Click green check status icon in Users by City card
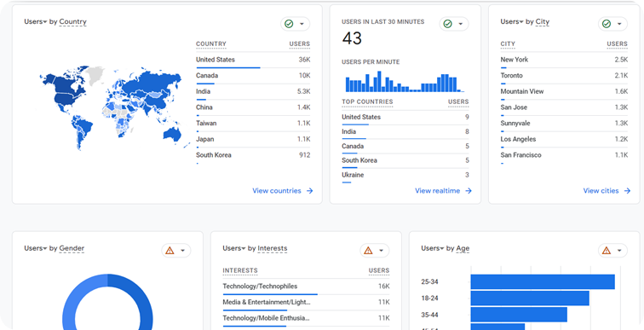The image size is (644, 330). pos(607,24)
